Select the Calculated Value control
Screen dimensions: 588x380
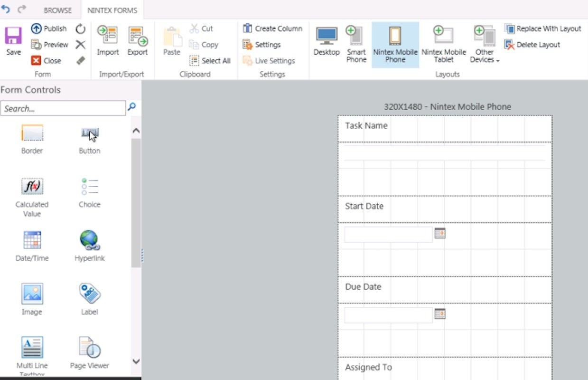(x=32, y=198)
